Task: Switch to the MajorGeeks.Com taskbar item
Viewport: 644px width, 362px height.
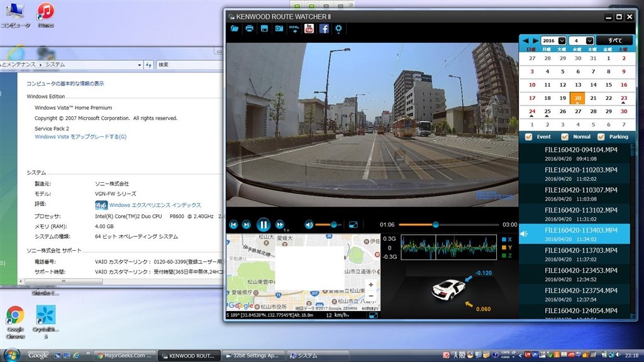Action: tap(124, 356)
